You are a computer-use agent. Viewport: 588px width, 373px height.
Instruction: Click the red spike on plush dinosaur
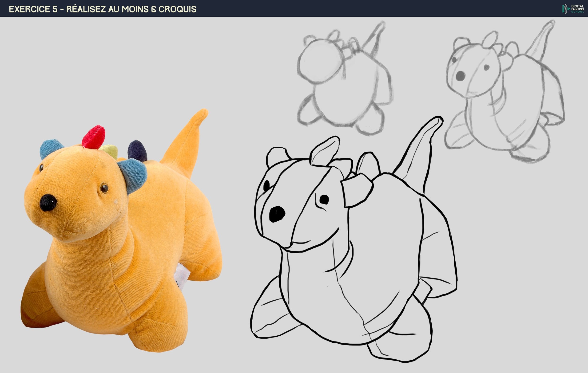point(94,137)
